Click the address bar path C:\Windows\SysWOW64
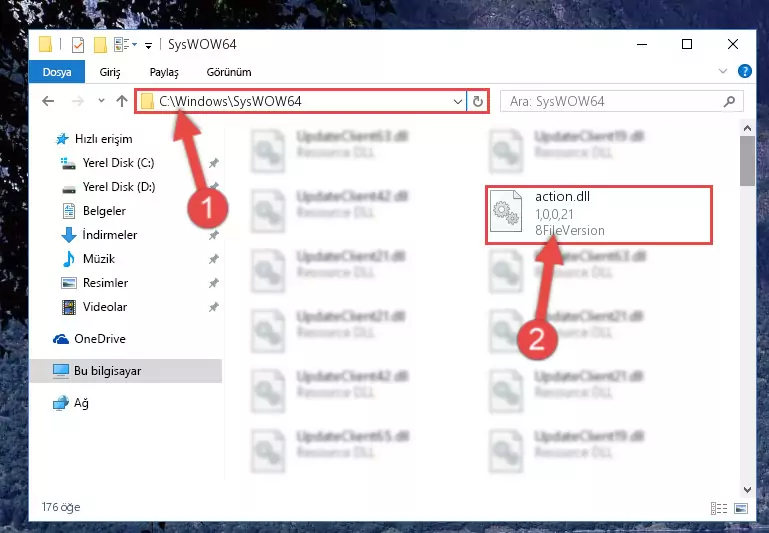The width and height of the screenshot is (769, 533). [x=230, y=102]
